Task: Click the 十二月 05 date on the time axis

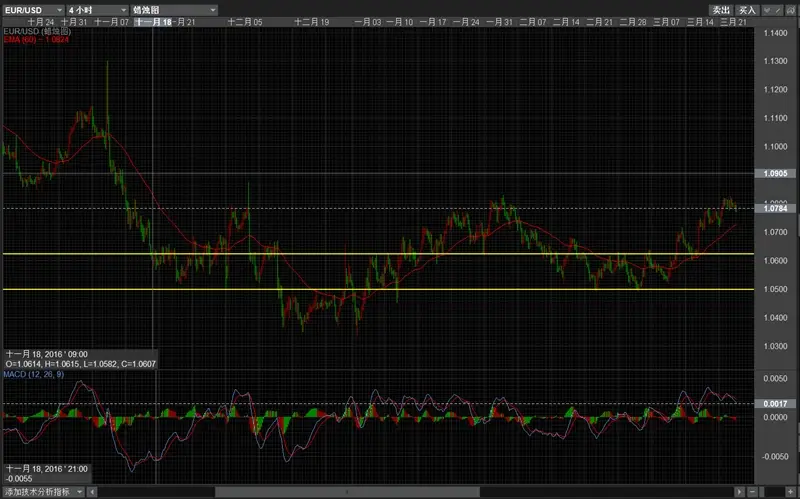Action: coord(245,22)
